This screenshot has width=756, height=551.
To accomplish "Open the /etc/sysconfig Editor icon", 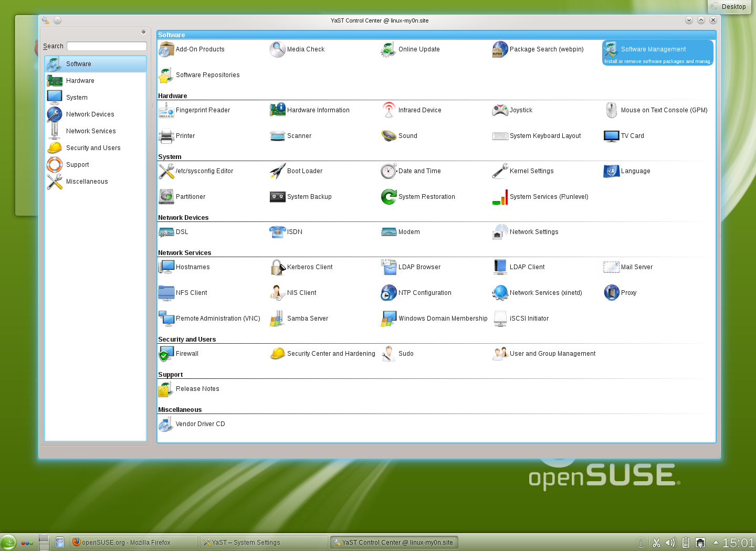I will pyautogui.click(x=166, y=171).
